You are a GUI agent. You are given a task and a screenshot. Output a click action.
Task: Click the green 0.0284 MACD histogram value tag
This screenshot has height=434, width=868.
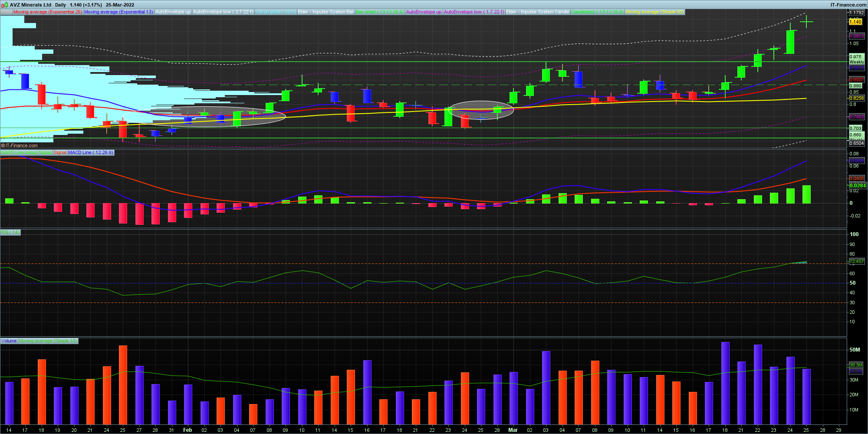tap(858, 185)
